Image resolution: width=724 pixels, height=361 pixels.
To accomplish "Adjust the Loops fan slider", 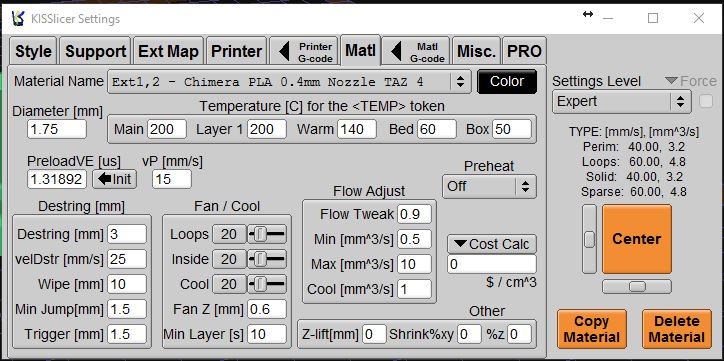I will 267,235.
